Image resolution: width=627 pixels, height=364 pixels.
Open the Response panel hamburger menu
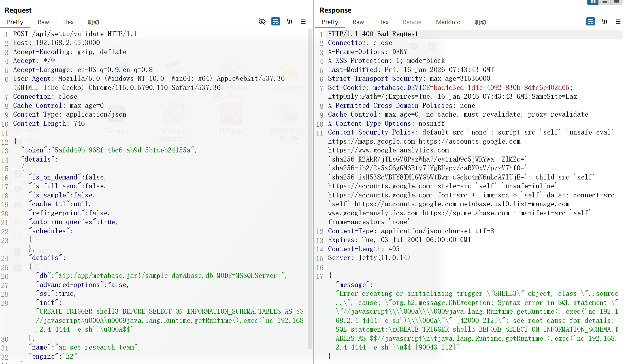(x=618, y=21)
